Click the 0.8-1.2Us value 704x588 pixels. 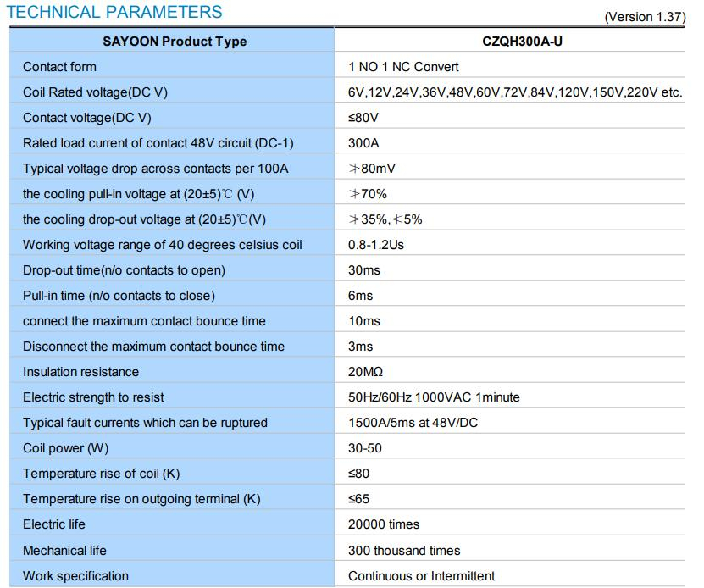[x=376, y=245]
